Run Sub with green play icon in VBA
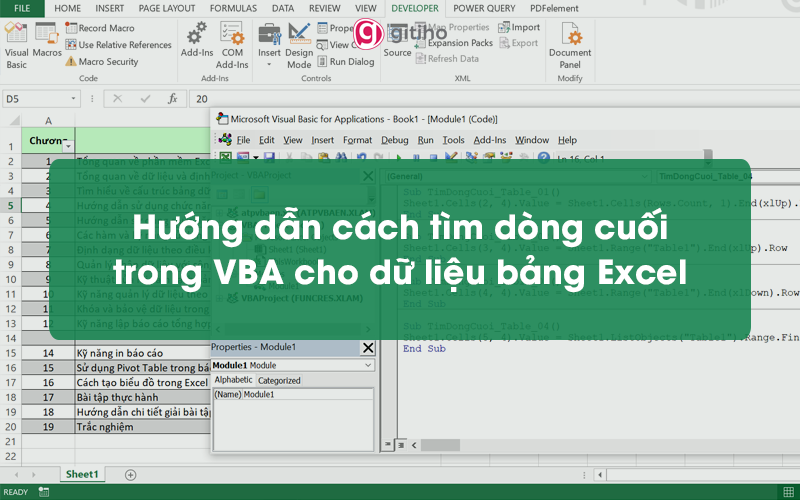Image resolution: width=800 pixels, height=500 pixels. click(x=399, y=157)
